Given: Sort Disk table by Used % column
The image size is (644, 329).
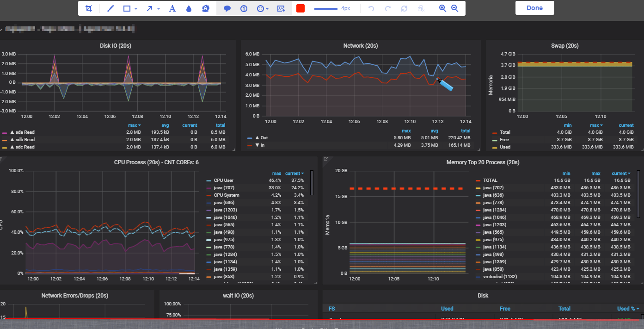Looking at the screenshot, I should pos(628,309).
